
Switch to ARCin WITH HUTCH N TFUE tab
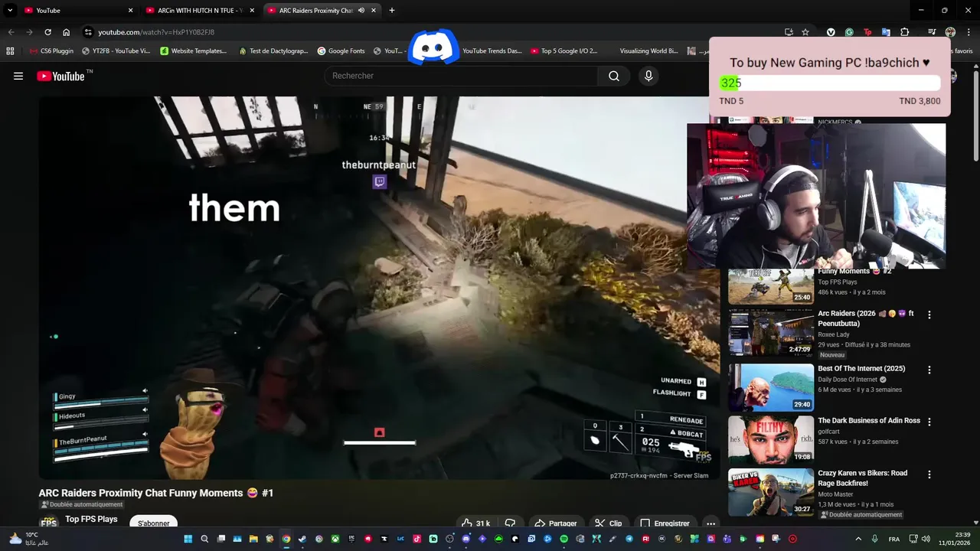(x=201, y=11)
